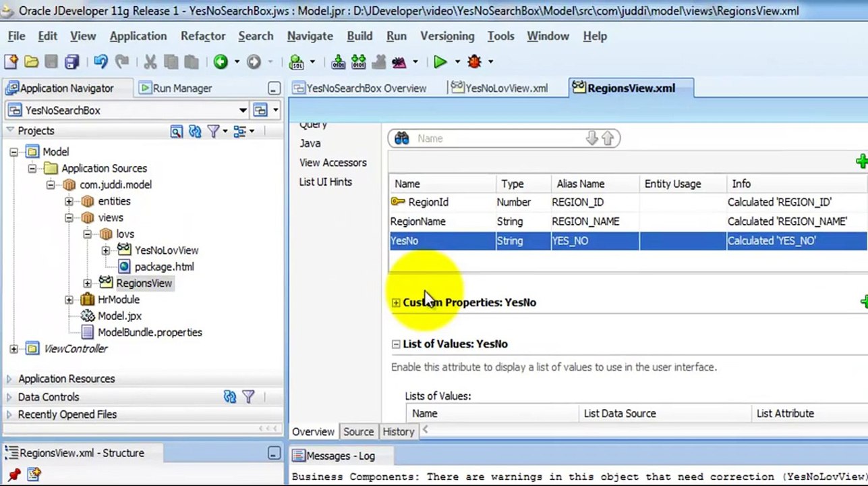The image size is (868, 486).
Task: Switch to YesNoSearchBox Overview tab
Action: coord(359,88)
